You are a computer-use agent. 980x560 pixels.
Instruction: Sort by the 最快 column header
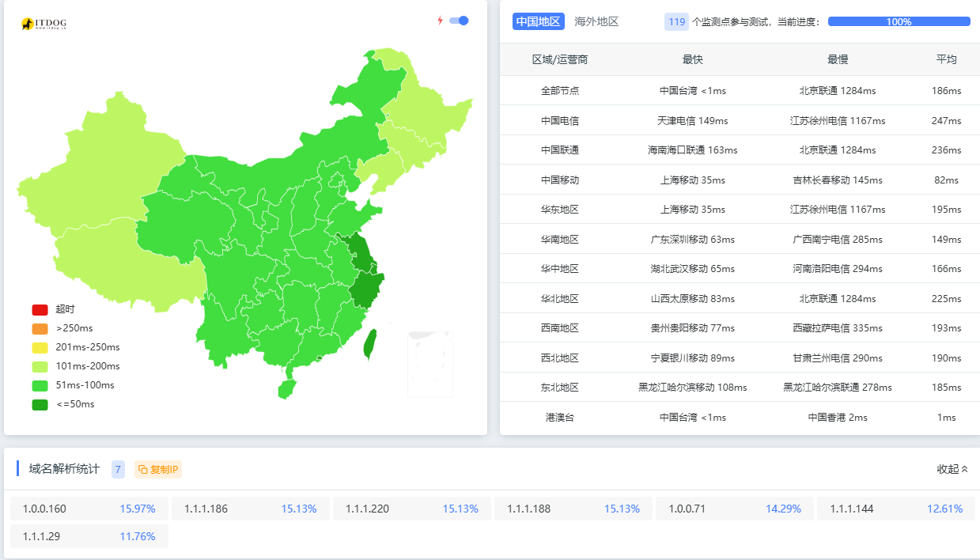[x=693, y=59]
